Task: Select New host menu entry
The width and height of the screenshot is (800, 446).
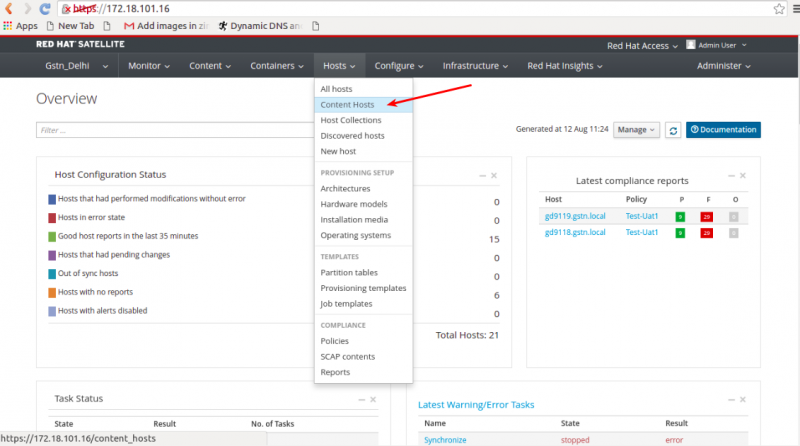Action: click(x=363, y=151)
